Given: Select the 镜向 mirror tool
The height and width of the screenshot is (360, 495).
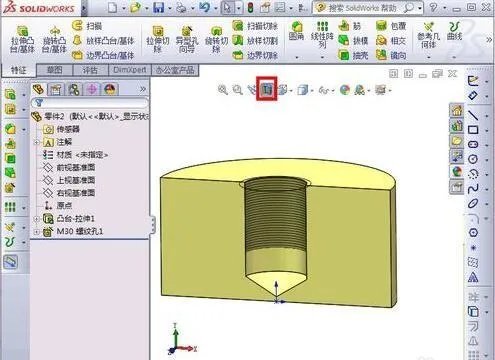Looking at the screenshot, I should pyautogui.click(x=391, y=55).
